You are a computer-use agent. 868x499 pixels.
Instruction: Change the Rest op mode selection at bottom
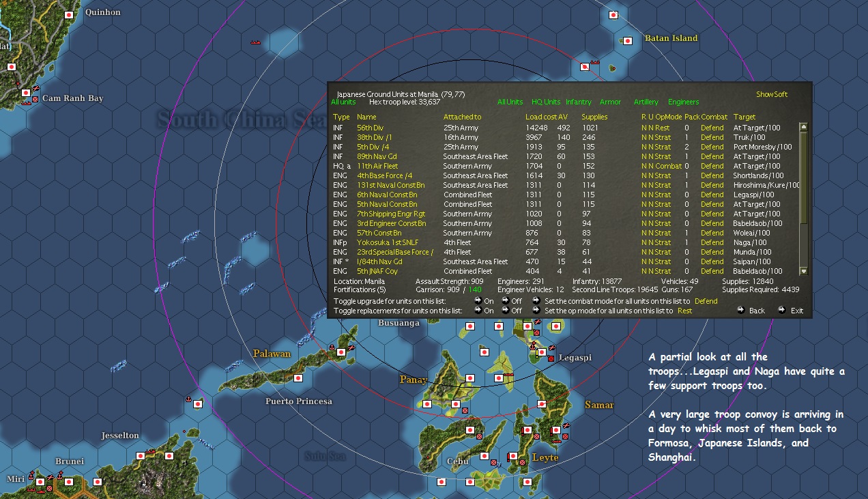point(684,311)
